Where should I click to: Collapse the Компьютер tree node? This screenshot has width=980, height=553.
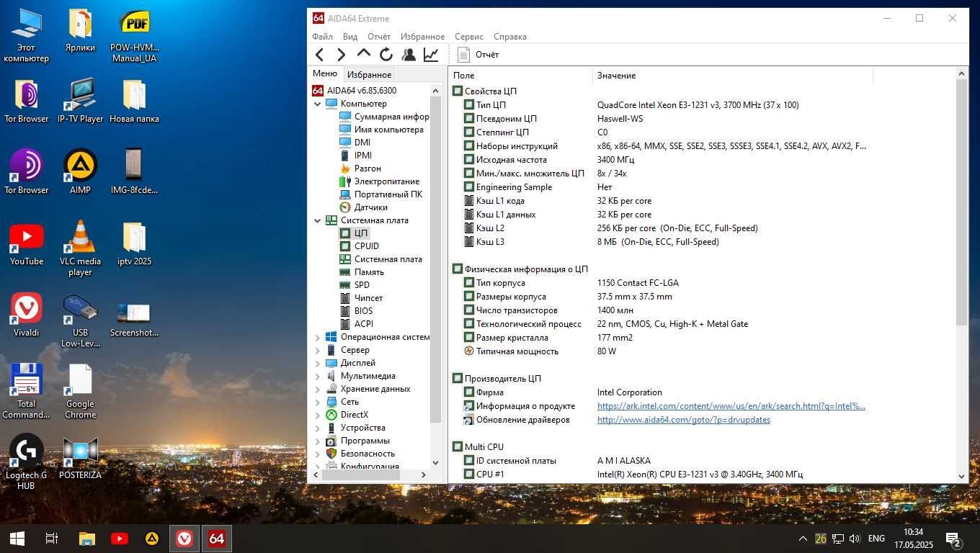318,104
